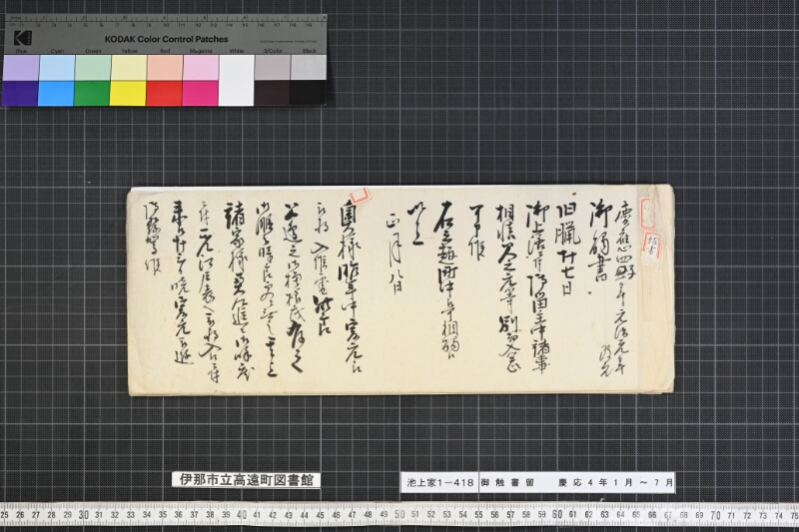Click the 伊那市立高遠町図書館 library label

pyautogui.click(x=245, y=480)
